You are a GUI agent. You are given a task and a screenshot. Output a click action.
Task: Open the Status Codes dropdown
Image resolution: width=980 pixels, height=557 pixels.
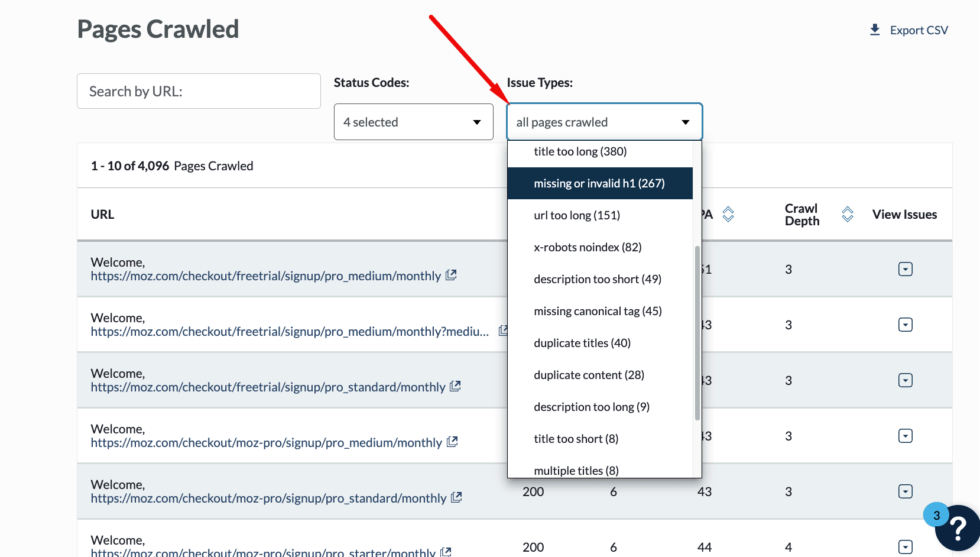point(413,122)
